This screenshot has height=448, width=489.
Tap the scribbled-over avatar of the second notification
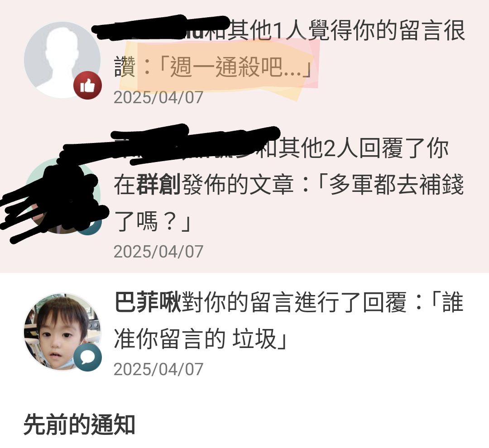tap(62, 196)
